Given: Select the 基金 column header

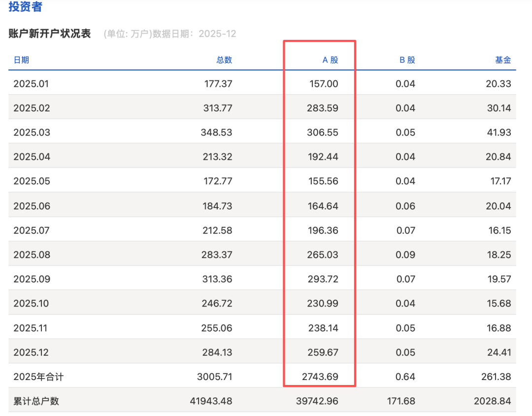Looking at the screenshot, I should (x=503, y=60).
